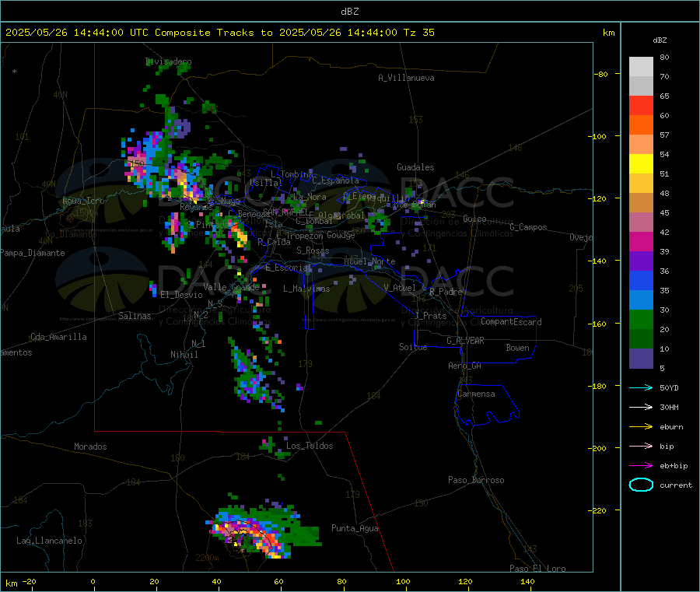Viewport: 700px width, 592px height.
Task: Pick the lightest grey swatch between 80 and 70
Action: (641, 67)
